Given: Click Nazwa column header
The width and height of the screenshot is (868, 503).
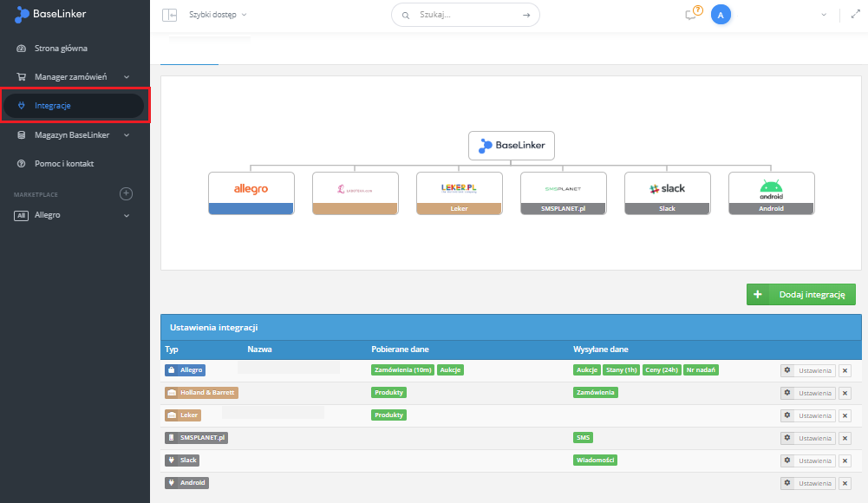Looking at the screenshot, I should pyautogui.click(x=259, y=349).
